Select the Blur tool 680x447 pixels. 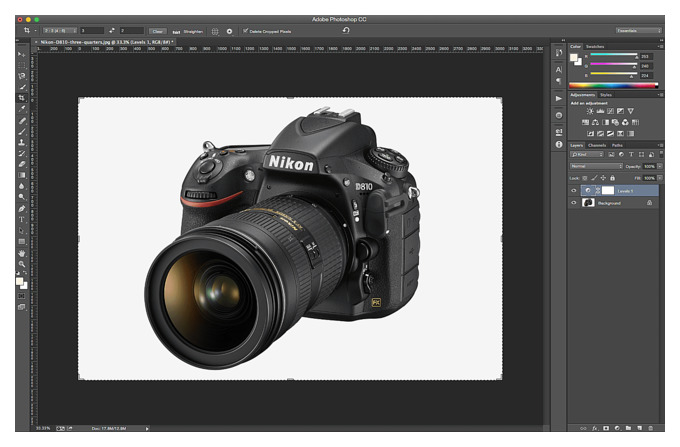21,186
